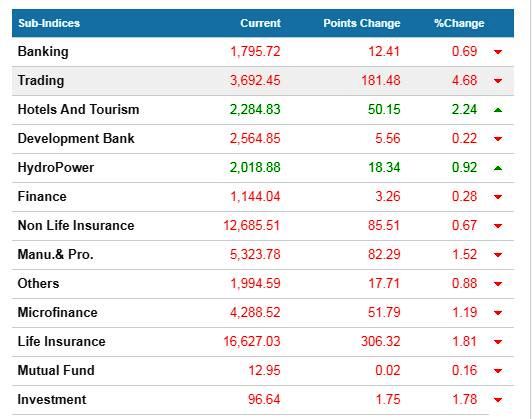The width and height of the screenshot is (532, 419).
Task: Click the red down arrow in Trading row
Action: tap(498, 81)
